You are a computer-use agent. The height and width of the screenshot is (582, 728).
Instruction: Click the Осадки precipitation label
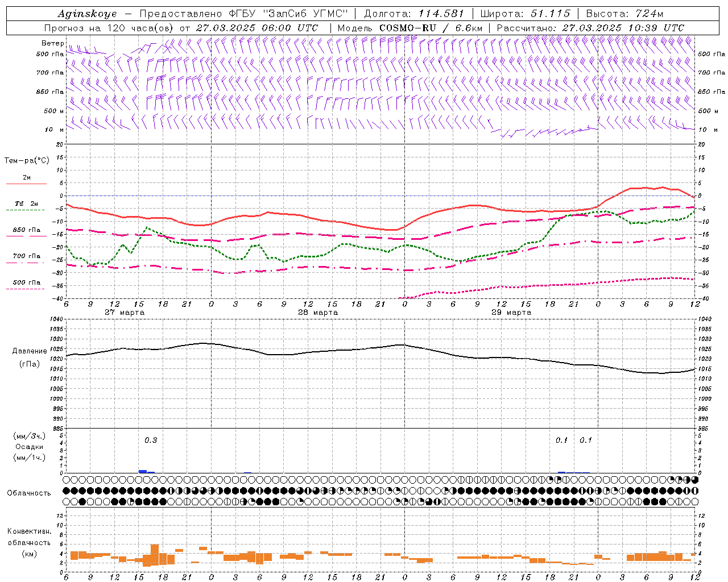pyautogui.click(x=29, y=447)
